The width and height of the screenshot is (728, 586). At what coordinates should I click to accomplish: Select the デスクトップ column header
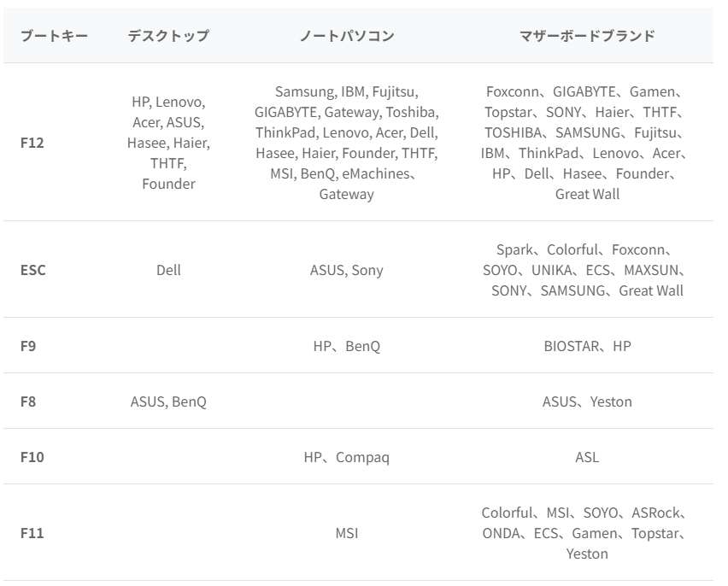168,36
